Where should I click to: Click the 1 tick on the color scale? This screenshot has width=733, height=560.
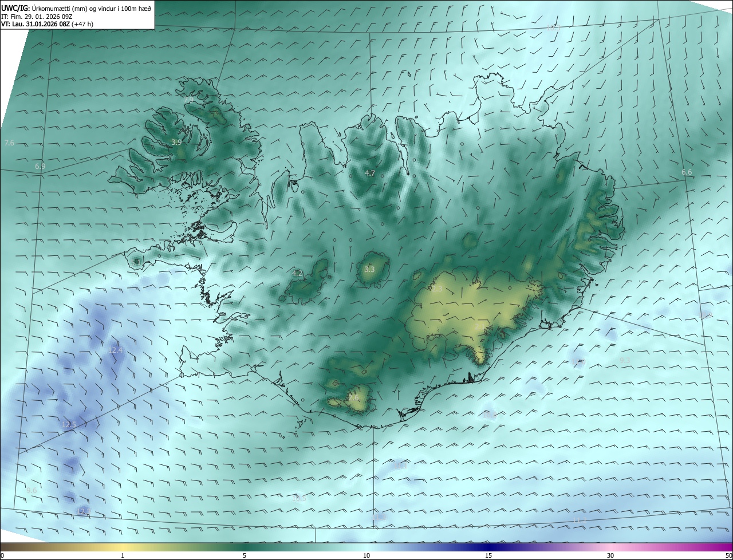(123, 556)
